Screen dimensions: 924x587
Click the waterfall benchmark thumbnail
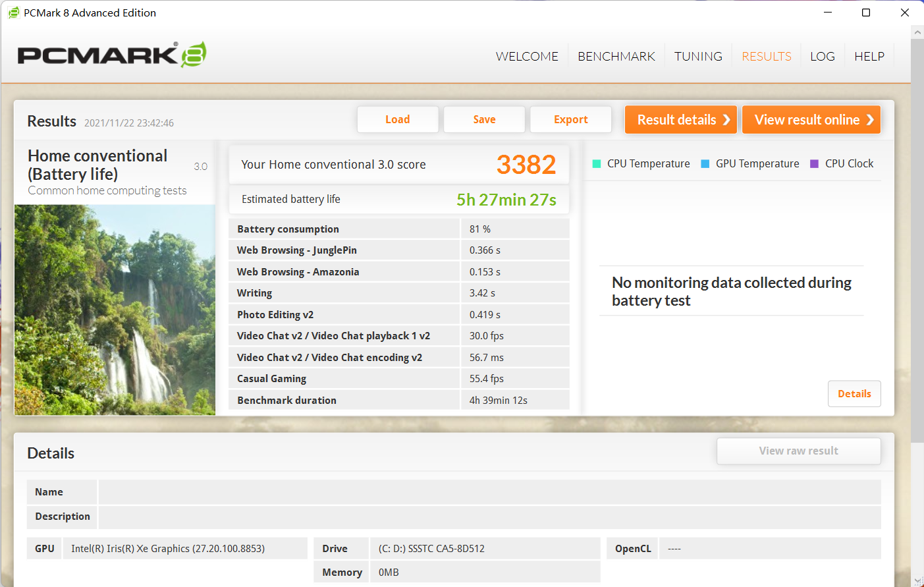click(x=115, y=310)
